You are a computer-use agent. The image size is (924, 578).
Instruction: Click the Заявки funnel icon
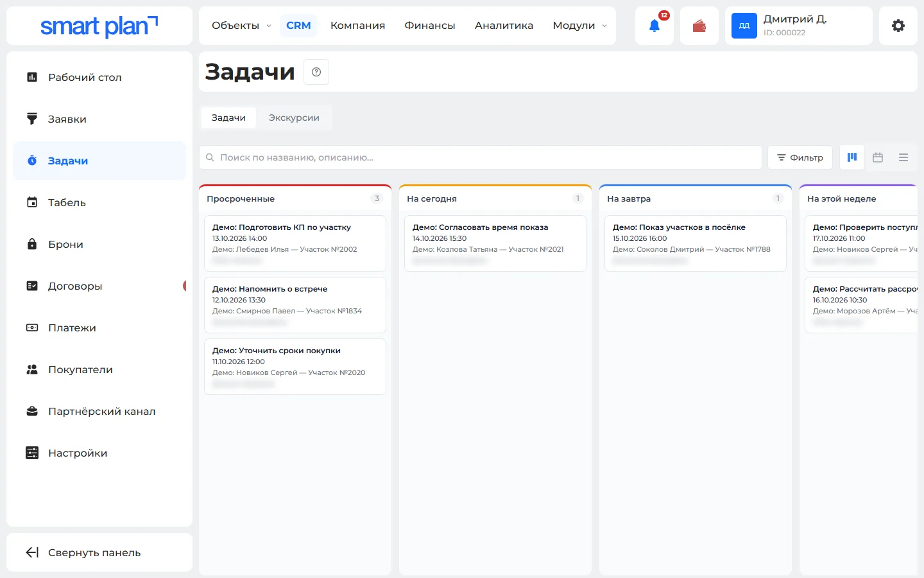[x=32, y=119]
